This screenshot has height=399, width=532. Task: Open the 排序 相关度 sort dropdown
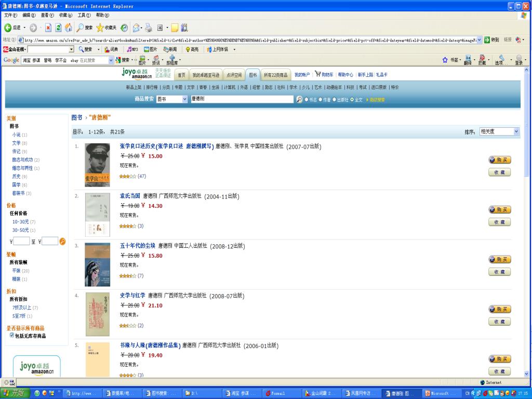[516, 131]
